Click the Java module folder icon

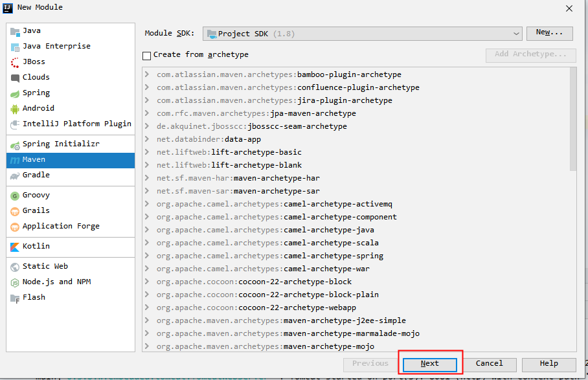(x=15, y=32)
